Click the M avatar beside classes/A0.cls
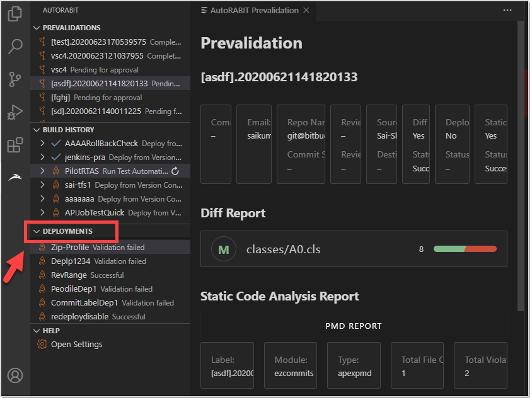Screen dimensions: 532x400 [224, 249]
